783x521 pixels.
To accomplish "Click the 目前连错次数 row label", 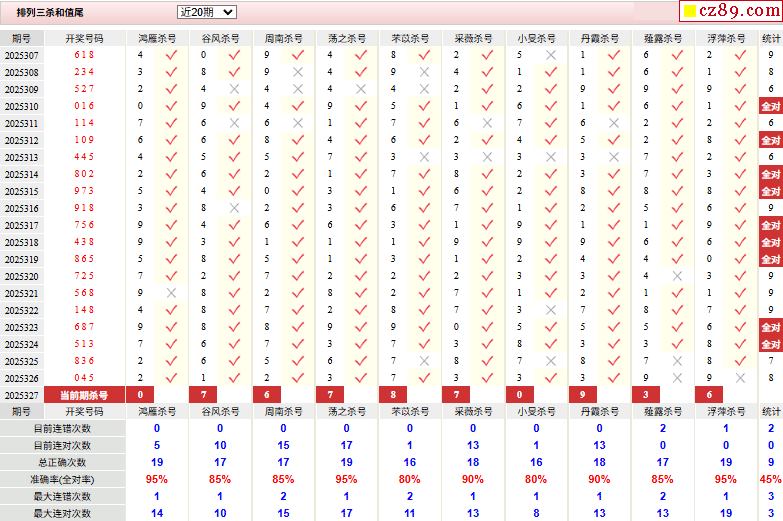I will (x=62, y=429).
